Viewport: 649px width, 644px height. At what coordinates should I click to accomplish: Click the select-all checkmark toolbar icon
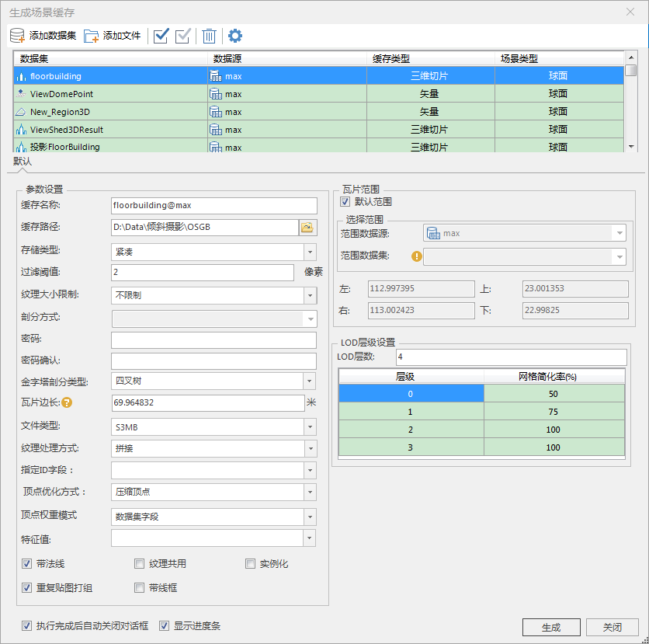[x=161, y=36]
